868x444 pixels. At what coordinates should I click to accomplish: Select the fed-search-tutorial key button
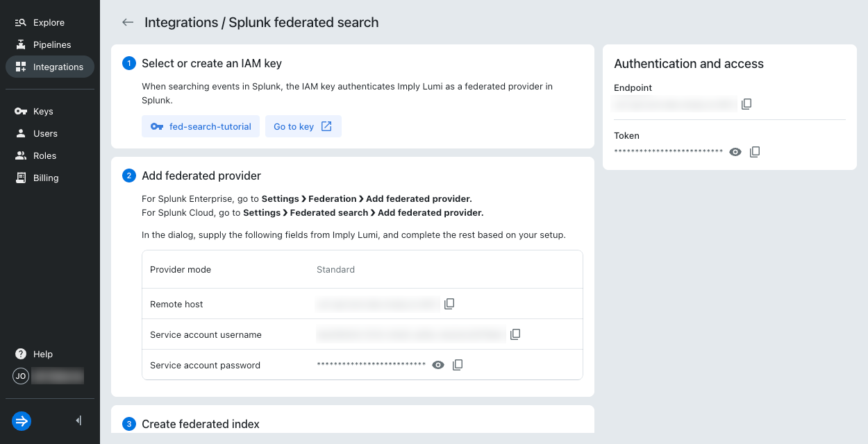201,126
